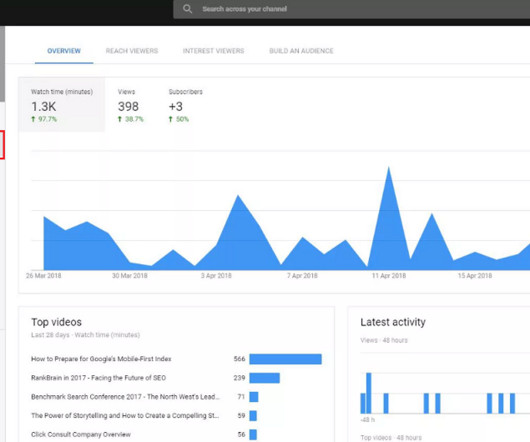This screenshot has height=442, width=530.
Task: Click the 566 watch-time bar
Action: pos(286,359)
